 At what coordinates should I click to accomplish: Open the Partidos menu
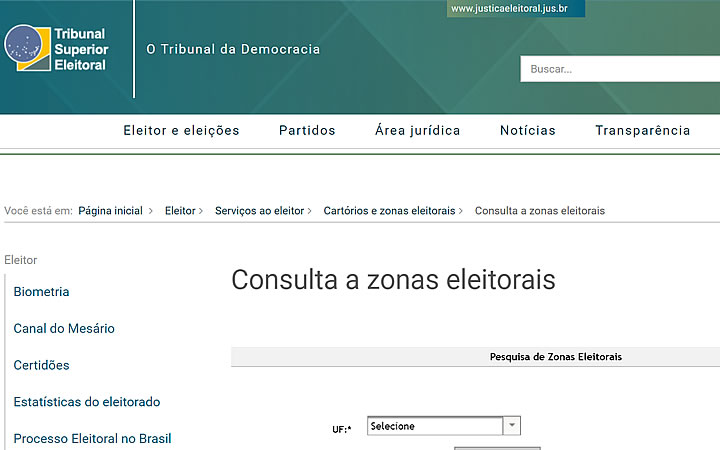[x=307, y=130]
